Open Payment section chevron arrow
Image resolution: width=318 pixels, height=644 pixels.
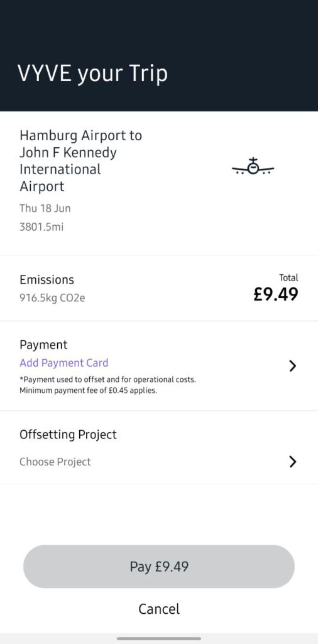click(x=293, y=365)
